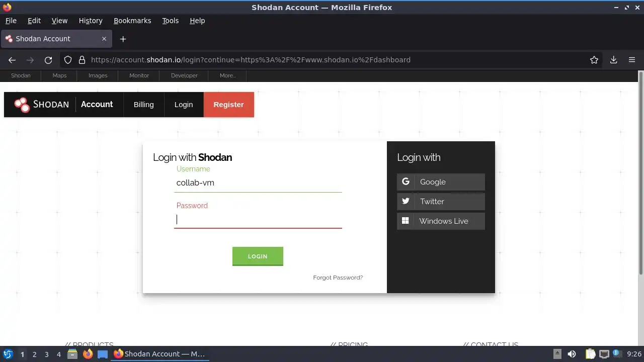Click the Account link in the header

[x=97, y=105]
